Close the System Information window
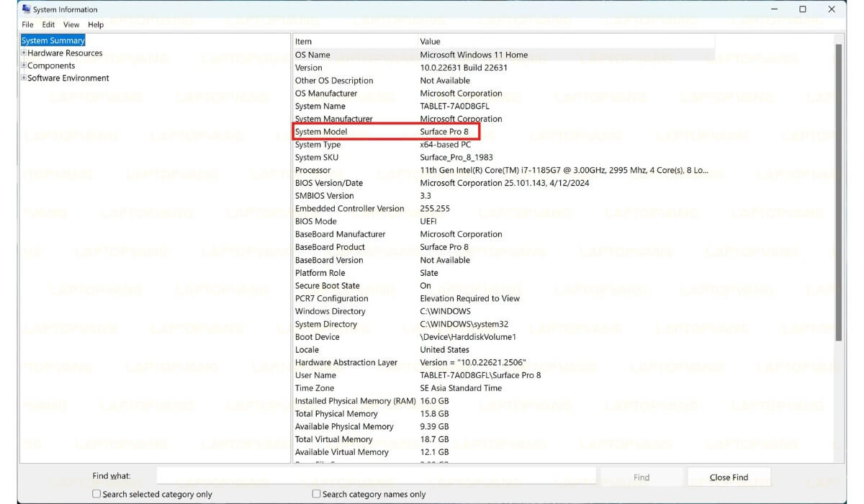The height and width of the screenshot is (504, 864). tap(832, 9)
